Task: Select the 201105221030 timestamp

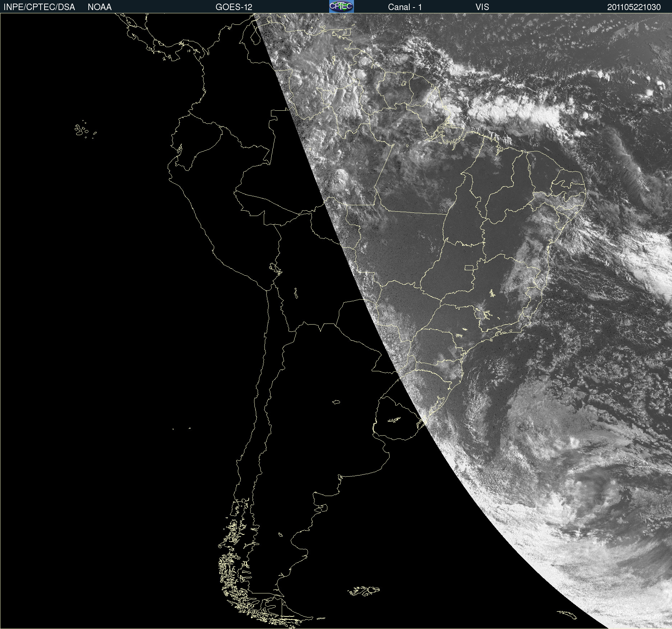Action: pyautogui.click(x=634, y=7)
